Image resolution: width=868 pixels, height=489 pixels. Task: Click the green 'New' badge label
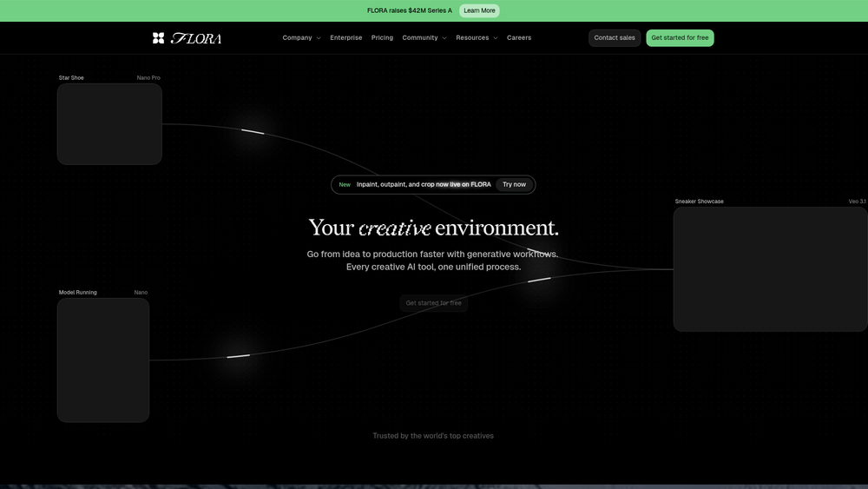point(345,184)
